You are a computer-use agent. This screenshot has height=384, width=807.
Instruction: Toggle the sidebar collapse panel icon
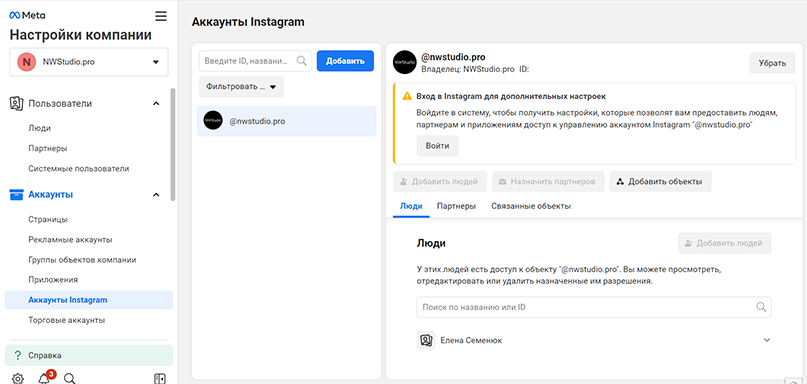click(160, 379)
